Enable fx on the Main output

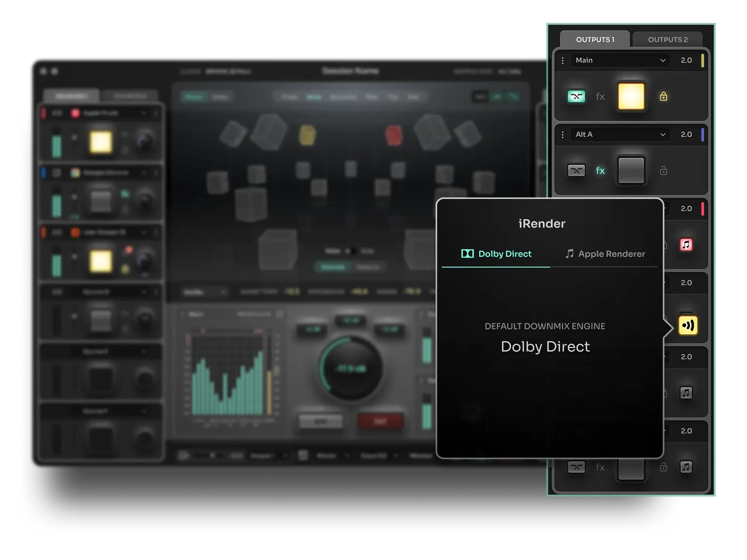600,97
